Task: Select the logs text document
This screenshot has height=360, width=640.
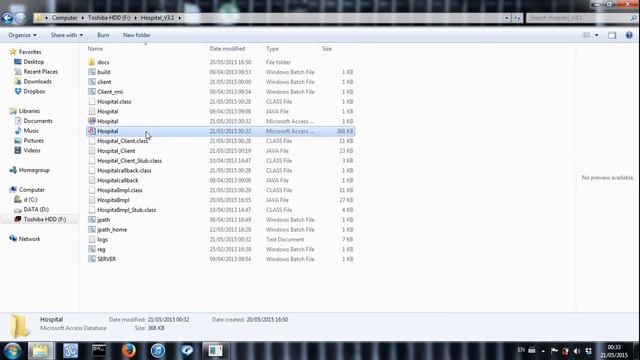Action: click(x=102, y=239)
